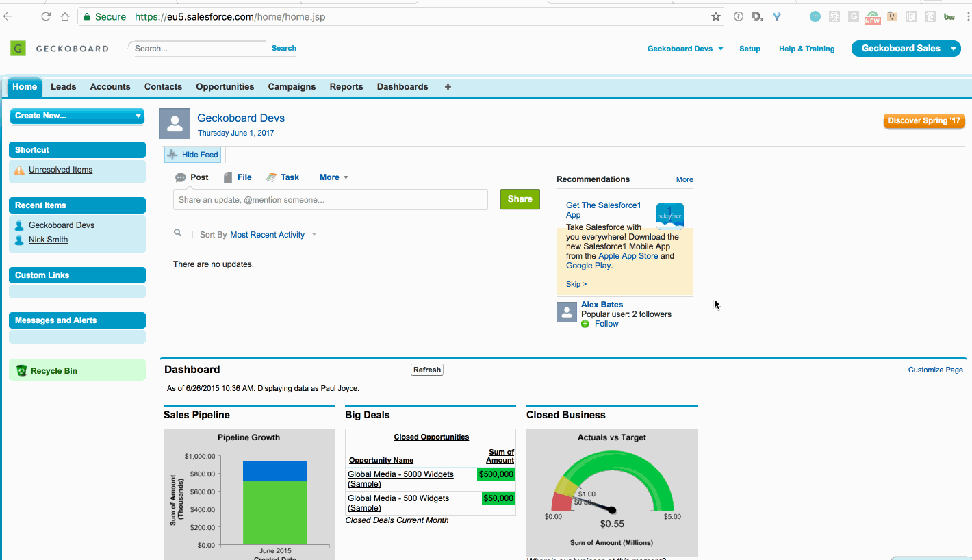
Task: Click the browser back arrow
Action: (8, 16)
